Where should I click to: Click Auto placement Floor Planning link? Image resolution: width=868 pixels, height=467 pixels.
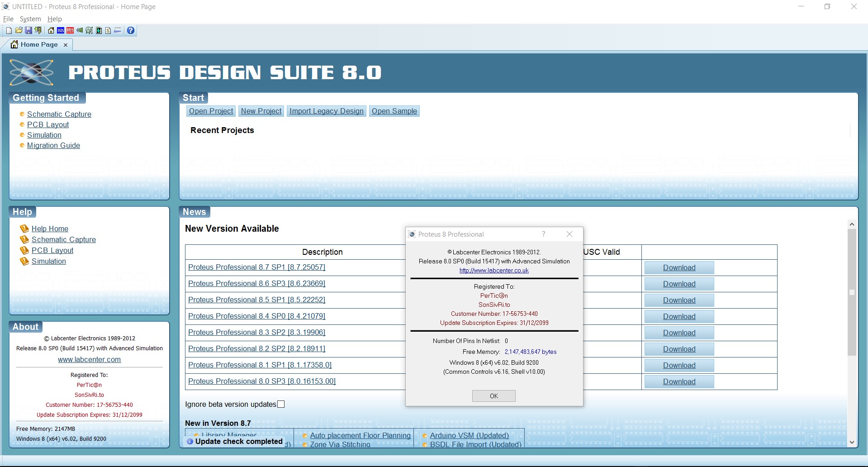(360, 435)
